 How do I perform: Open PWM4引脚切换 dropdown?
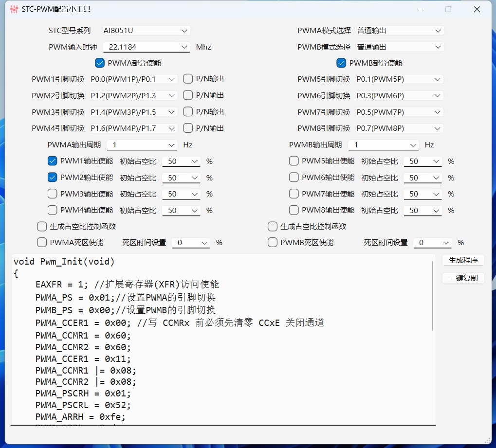point(133,128)
